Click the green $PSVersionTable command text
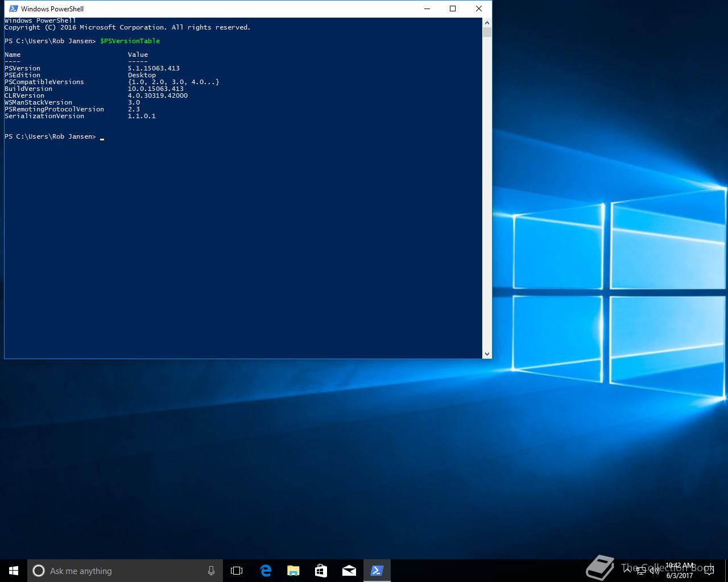 point(130,40)
